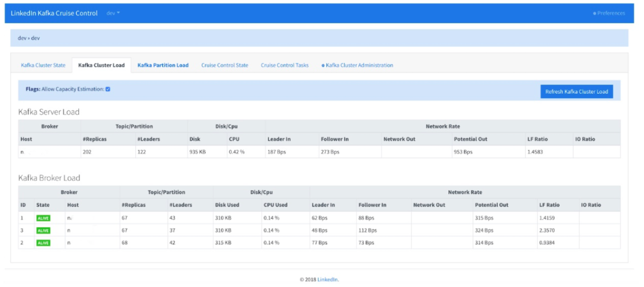Click the LinkedIn footer link
This screenshot has height=287, width=644.
tap(328, 280)
